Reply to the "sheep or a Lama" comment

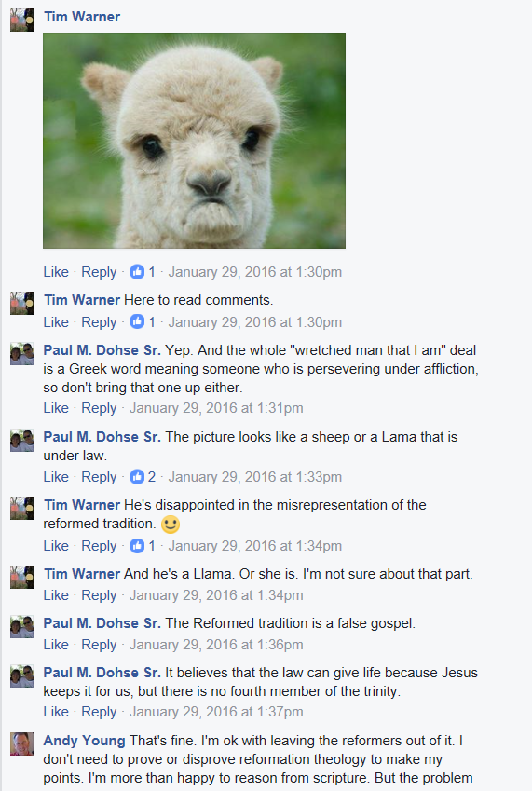pos(99,477)
